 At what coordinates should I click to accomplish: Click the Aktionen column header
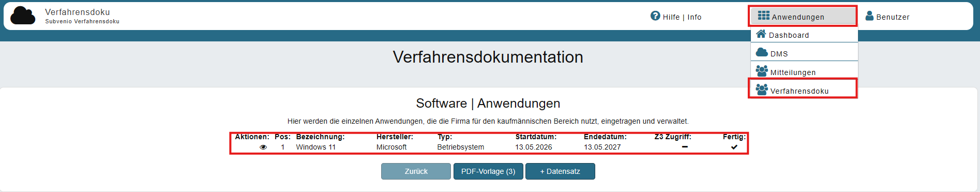[252, 137]
